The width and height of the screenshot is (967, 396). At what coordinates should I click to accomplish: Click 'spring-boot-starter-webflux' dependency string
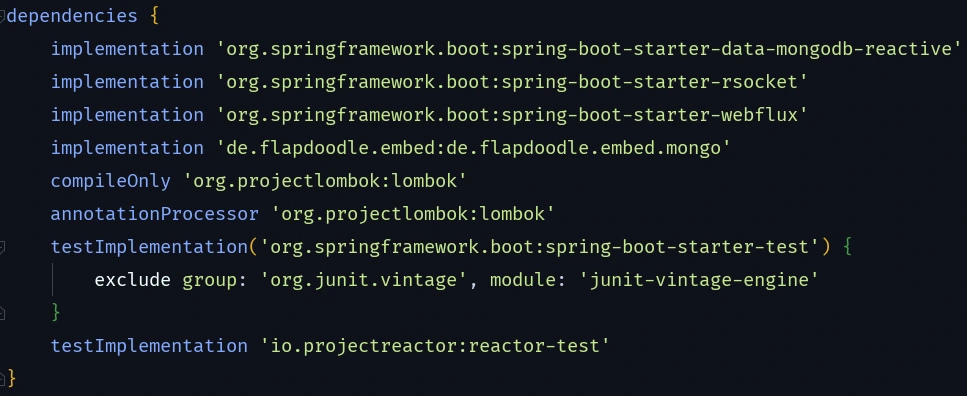point(512,115)
